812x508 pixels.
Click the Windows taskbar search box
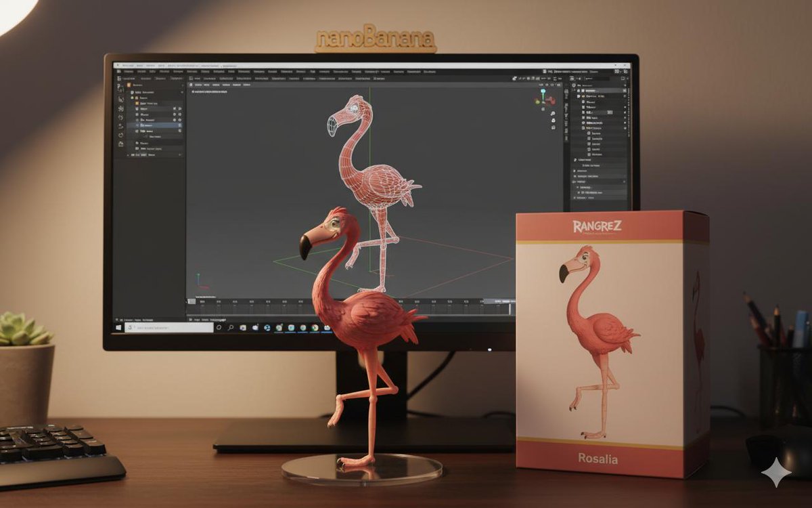(169, 328)
